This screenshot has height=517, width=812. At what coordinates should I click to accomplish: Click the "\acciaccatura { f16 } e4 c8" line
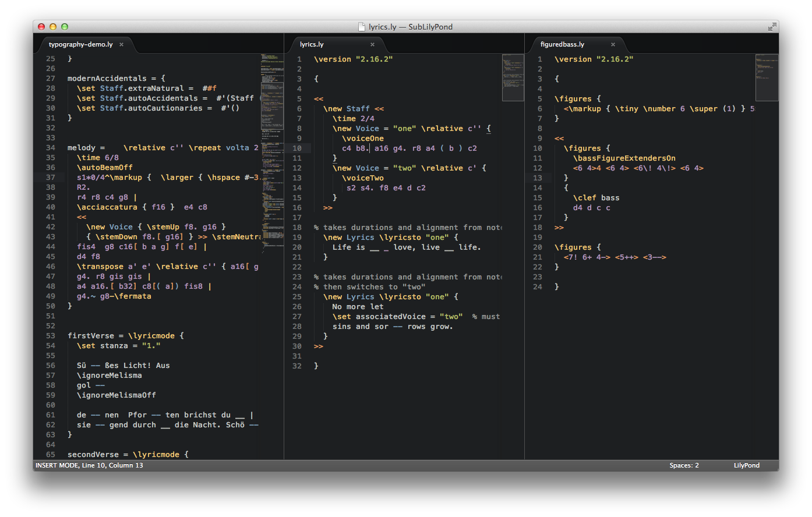point(142,207)
